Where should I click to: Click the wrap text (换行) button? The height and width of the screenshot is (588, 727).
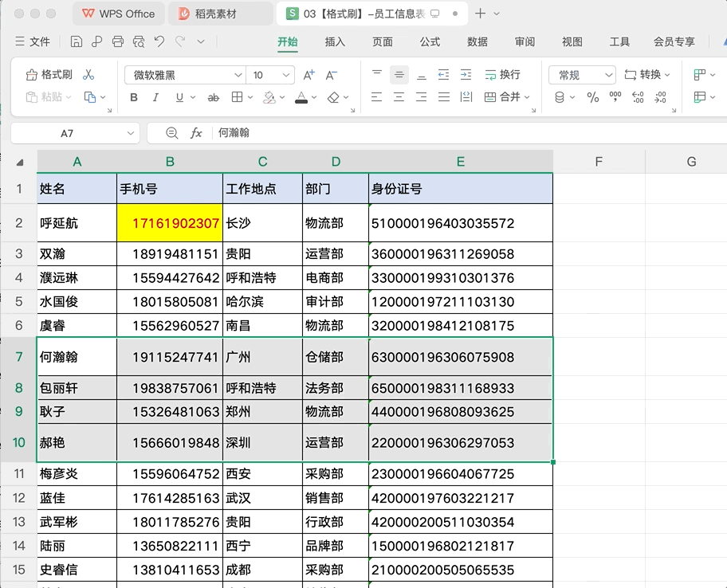[502, 75]
